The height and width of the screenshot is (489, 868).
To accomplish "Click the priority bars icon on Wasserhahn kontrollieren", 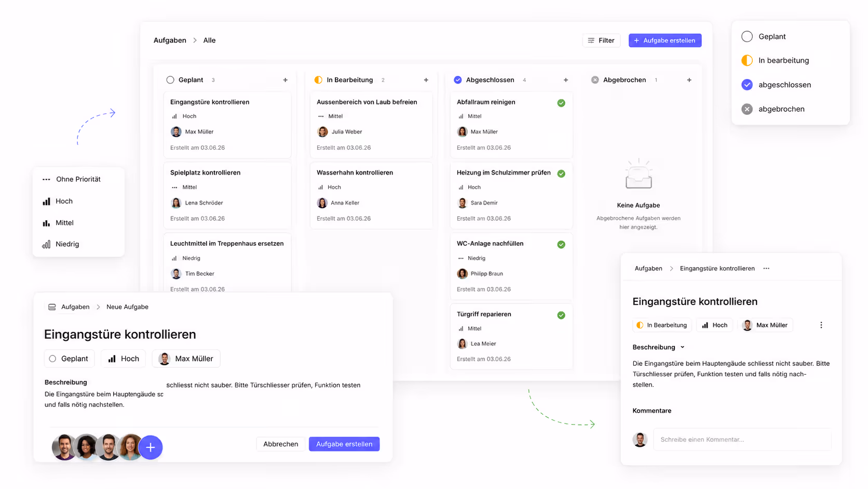I will [x=320, y=187].
